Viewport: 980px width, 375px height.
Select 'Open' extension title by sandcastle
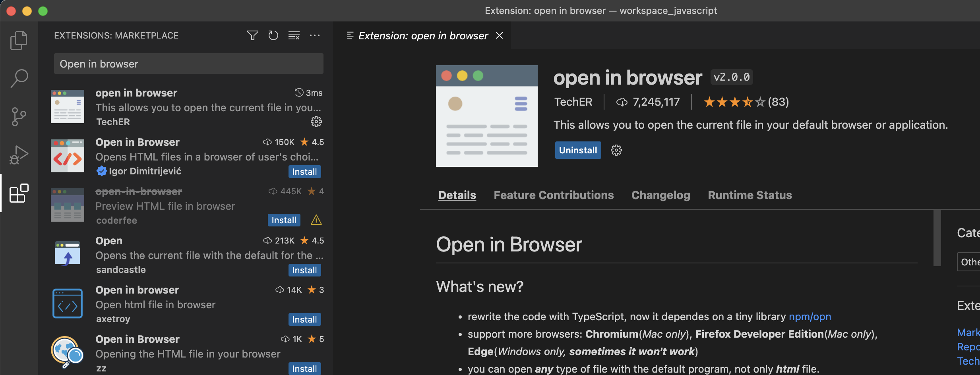109,241
